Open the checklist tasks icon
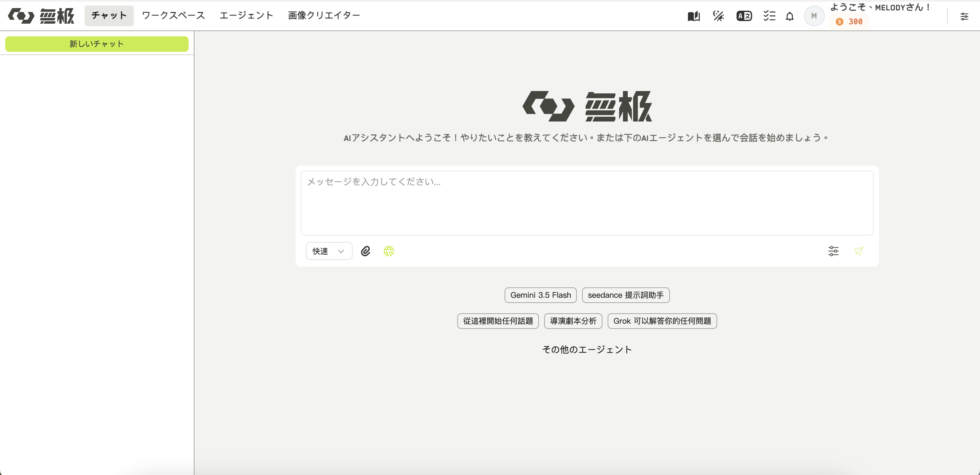Screen dimensions: 980x475 click(x=769, y=16)
